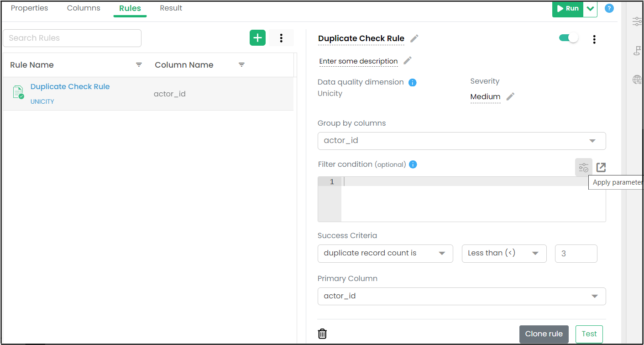This screenshot has width=644, height=345.
Task: Click the success criteria value field showing 3
Action: tap(576, 253)
